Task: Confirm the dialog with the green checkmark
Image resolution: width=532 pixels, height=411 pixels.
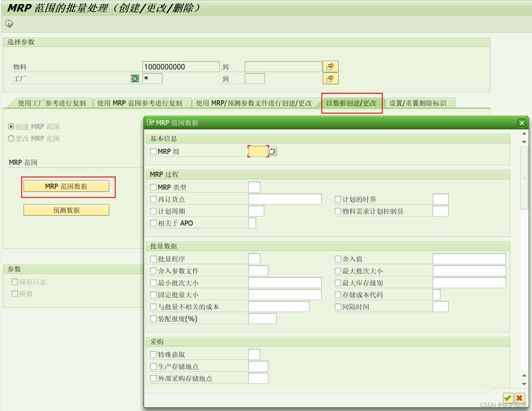Action: (508, 398)
